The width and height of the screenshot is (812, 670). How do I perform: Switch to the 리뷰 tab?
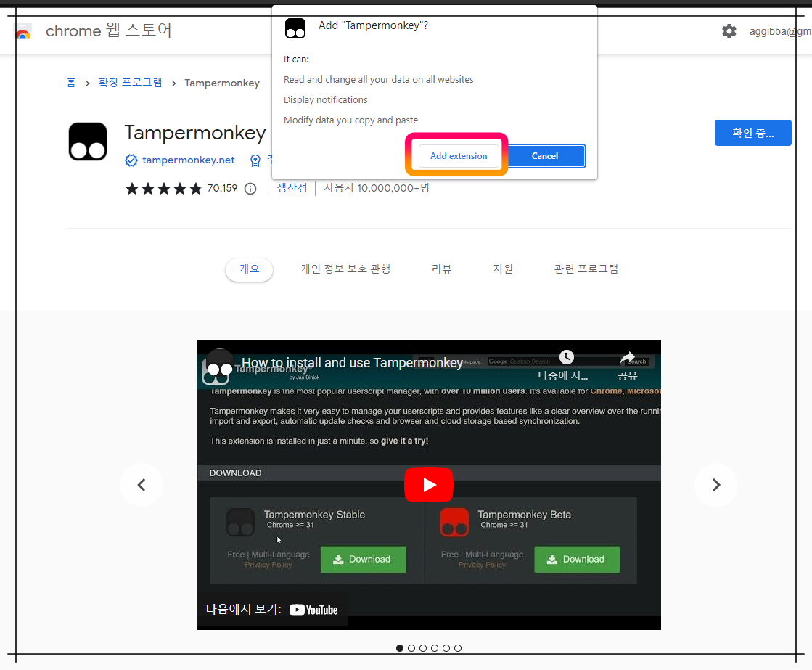click(442, 269)
